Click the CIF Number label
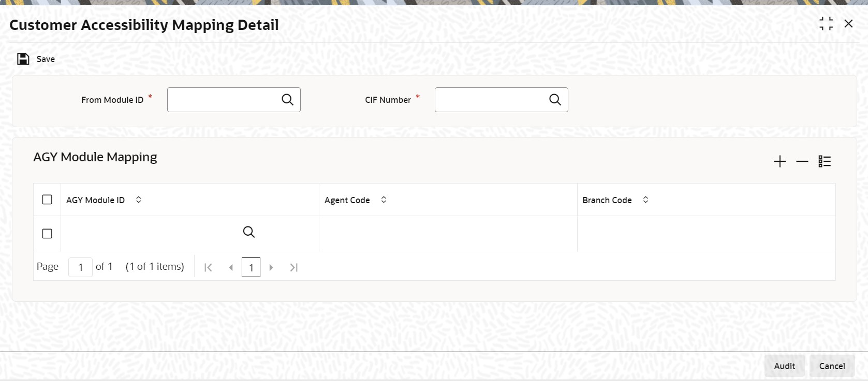Viewport: 868px width, 381px height. pyautogui.click(x=388, y=100)
